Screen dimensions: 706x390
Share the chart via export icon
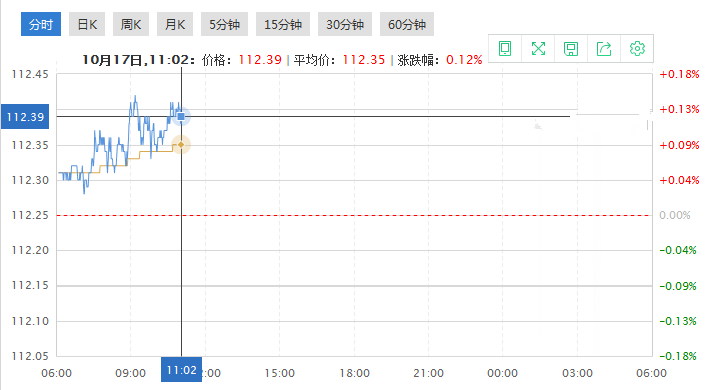click(x=604, y=49)
